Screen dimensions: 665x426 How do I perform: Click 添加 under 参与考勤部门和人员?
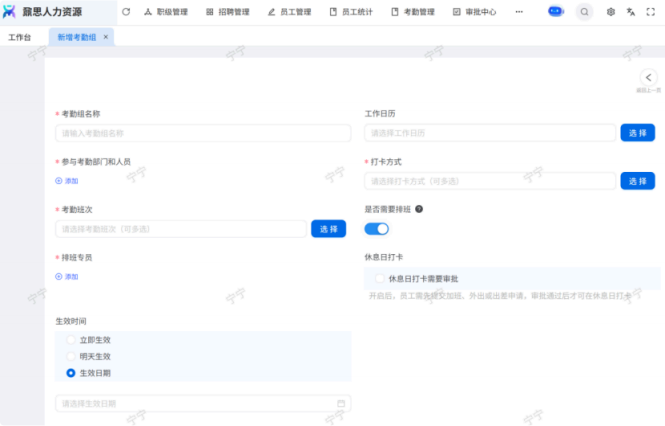[x=67, y=181]
